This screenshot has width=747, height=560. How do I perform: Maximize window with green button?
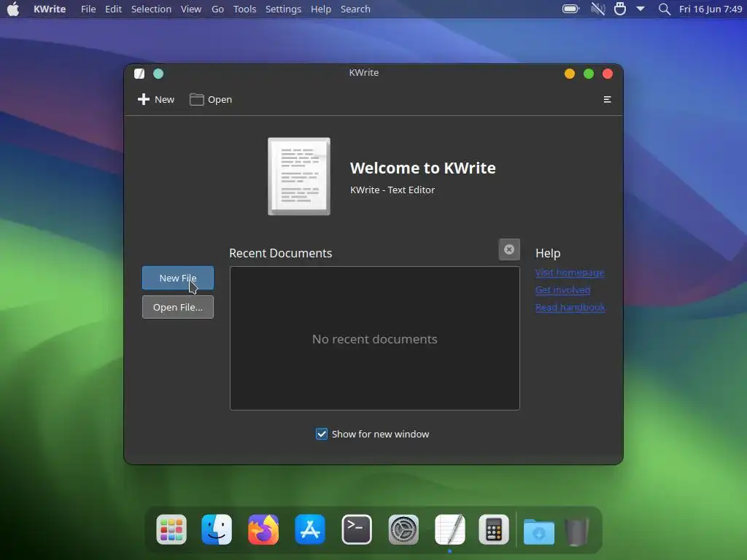click(x=589, y=74)
